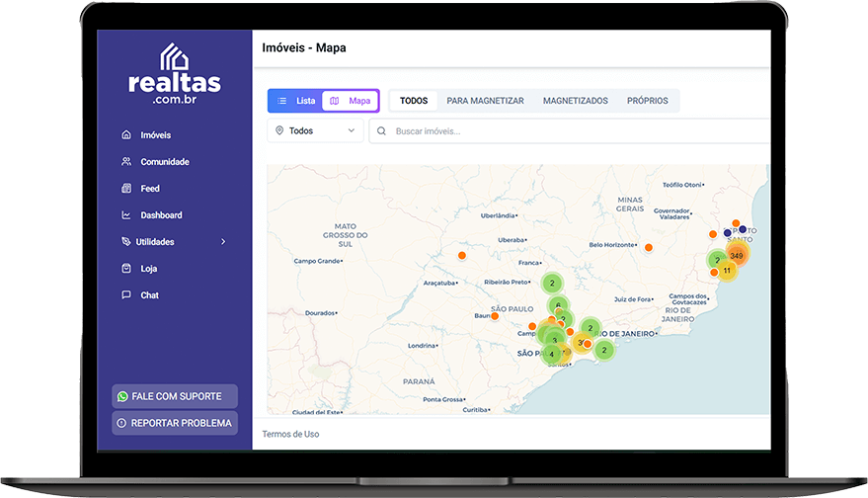Click the Uberlândia city label
868x498 pixels.
[x=498, y=215]
